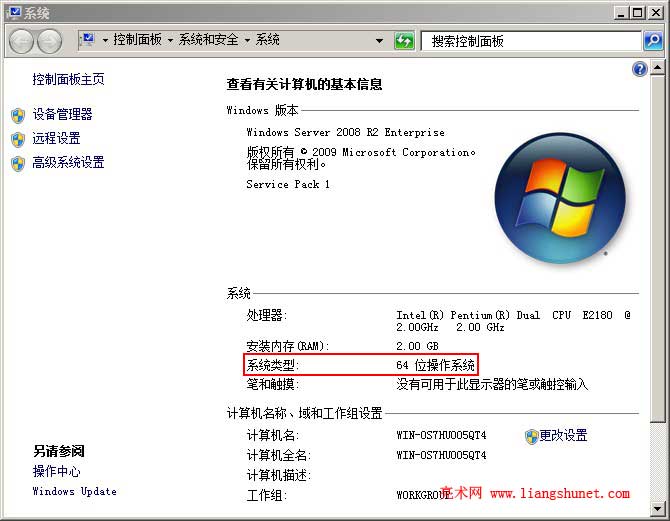Click the 计算机全名 value WIN-OS7HU005QT4
670x521 pixels.
(x=441, y=456)
